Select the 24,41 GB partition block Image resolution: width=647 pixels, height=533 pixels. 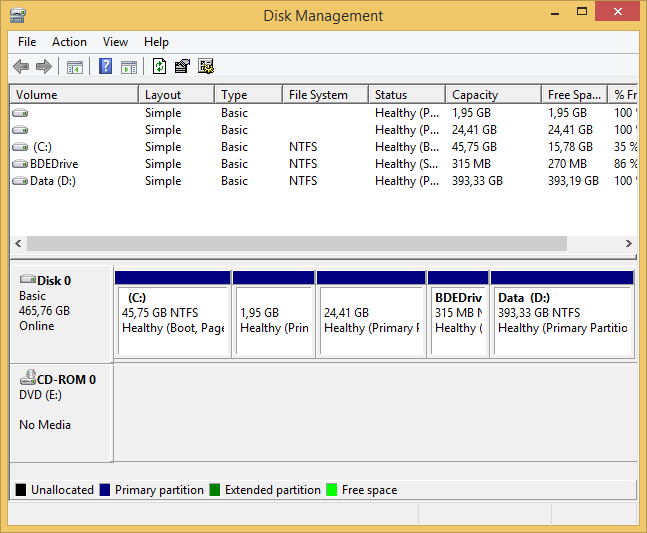[x=371, y=314]
